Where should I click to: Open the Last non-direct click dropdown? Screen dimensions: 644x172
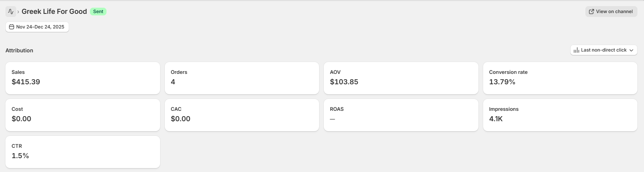coord(603,50)
